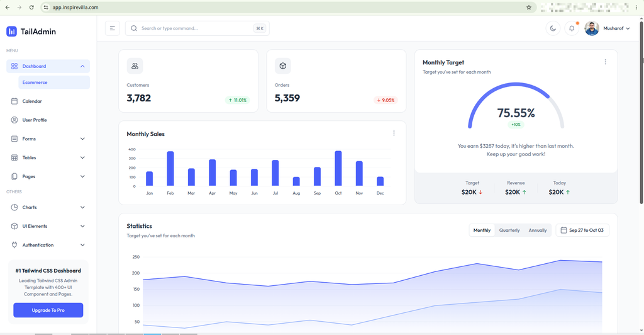This screenshot has height=335, width=644.
Task: Click the Customers people icon
Action: [x=135, y=65]
